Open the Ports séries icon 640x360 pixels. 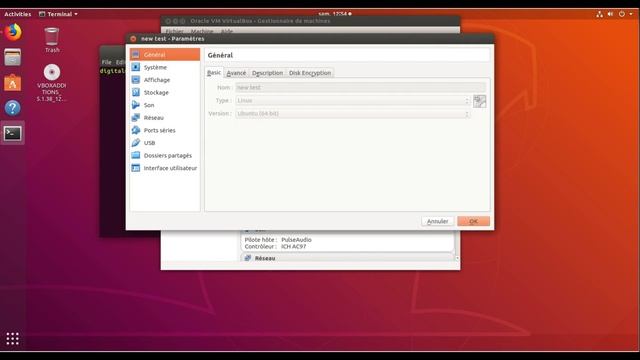click(x=136, y=130)
